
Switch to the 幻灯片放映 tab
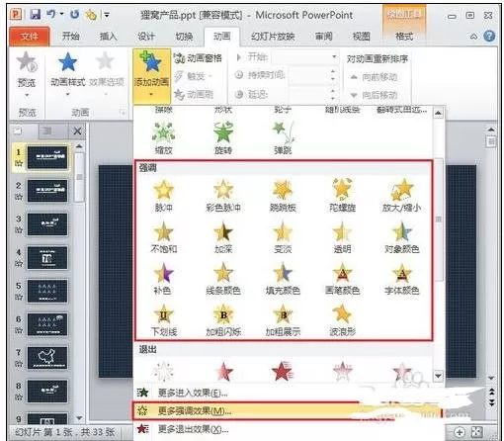point(273,37)
